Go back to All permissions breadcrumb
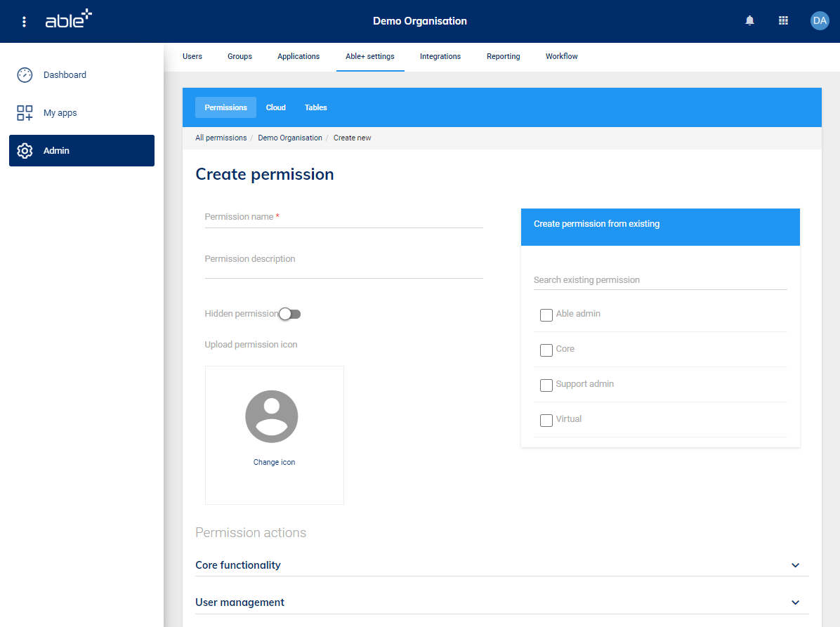This screenshot has width=840, height=627. point(221,138)
